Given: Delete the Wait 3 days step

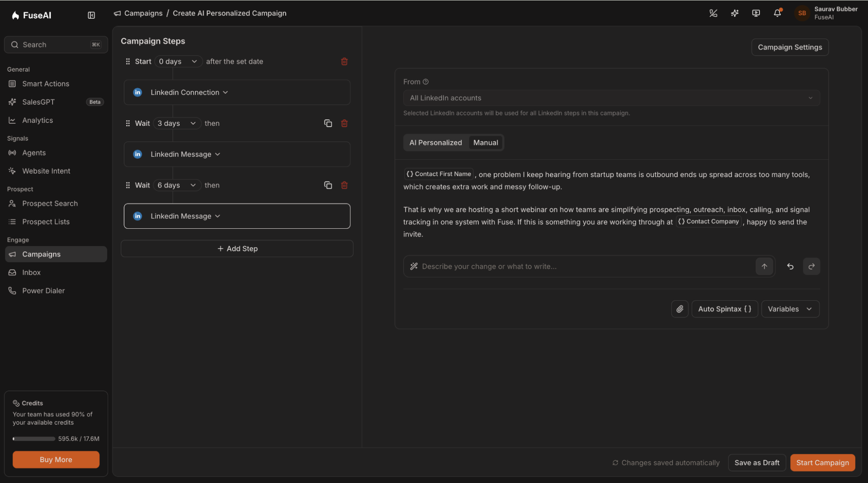Looking at the screenshot, I should 344,123.
